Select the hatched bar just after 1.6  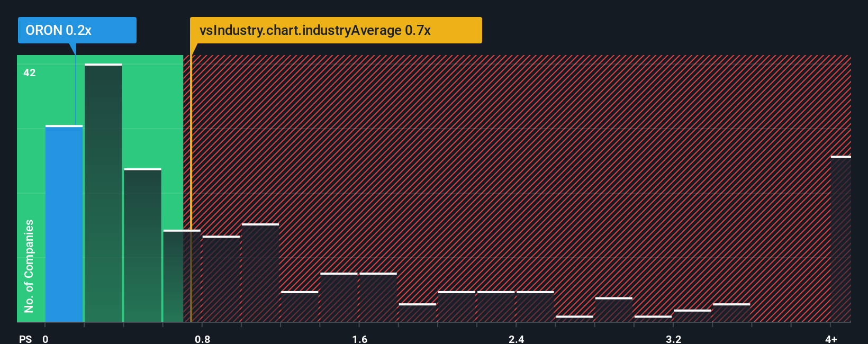point(378,297)
